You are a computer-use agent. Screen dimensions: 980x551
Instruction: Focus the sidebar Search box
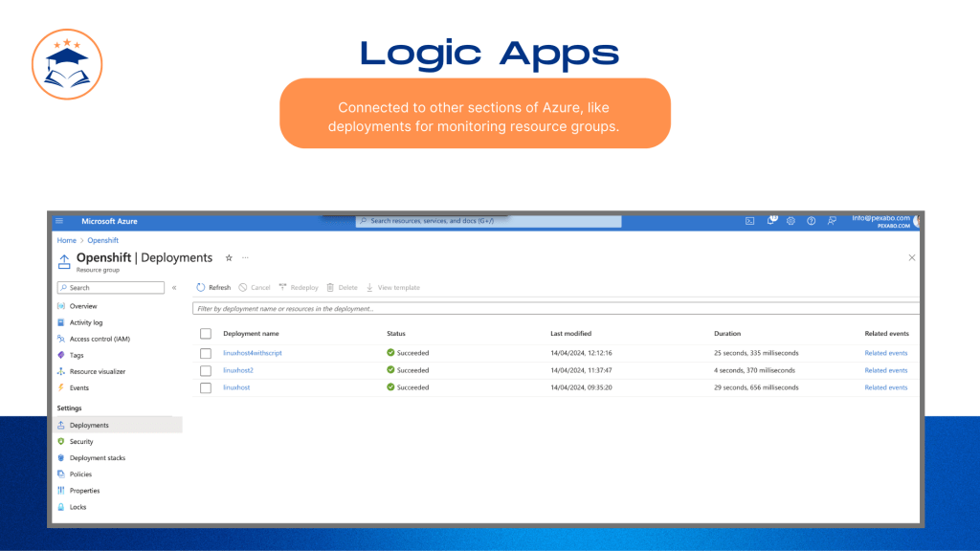click(111, 287)
